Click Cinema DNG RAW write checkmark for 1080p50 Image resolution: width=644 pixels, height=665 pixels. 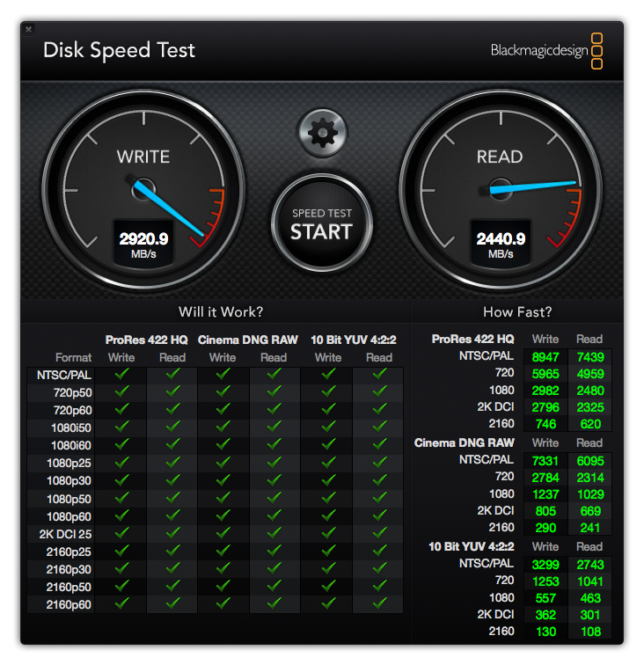[x=223, y=498]
